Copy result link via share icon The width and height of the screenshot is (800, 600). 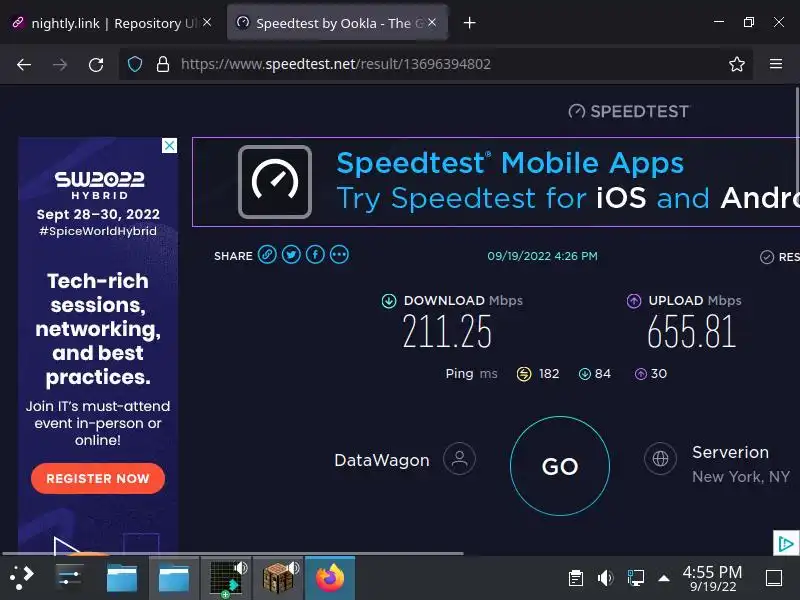pos(267,254)
